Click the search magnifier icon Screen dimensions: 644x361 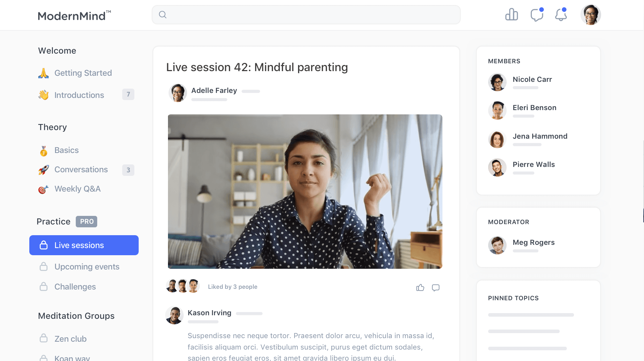click(163, 15)
